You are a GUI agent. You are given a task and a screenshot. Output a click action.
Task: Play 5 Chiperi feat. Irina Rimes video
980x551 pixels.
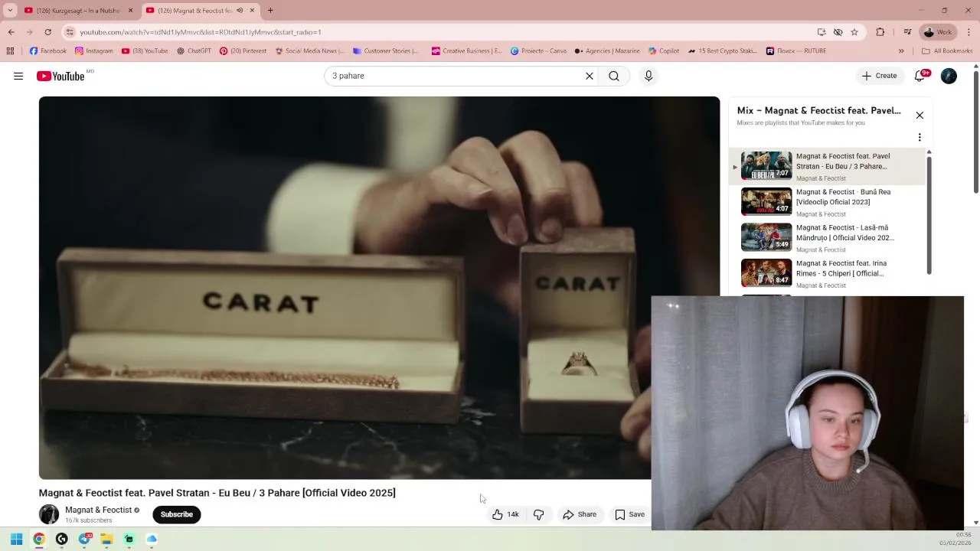tap(827, 274)
